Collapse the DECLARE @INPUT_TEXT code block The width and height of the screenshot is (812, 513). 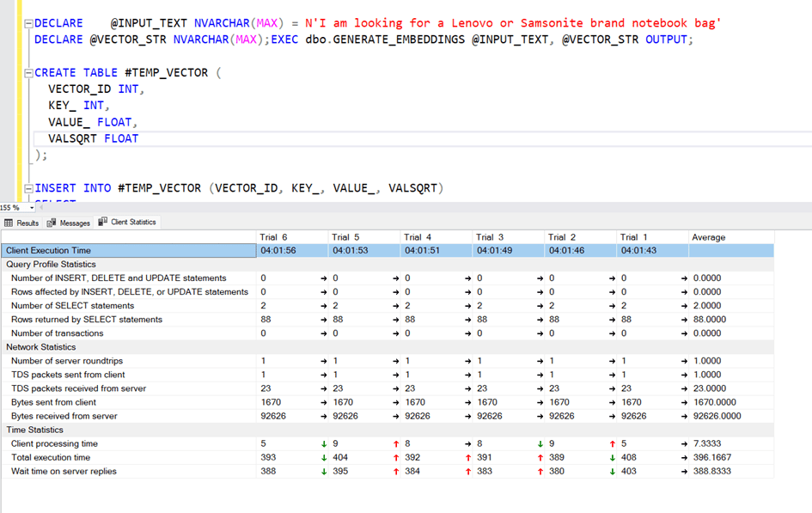[x=28, y=23]
